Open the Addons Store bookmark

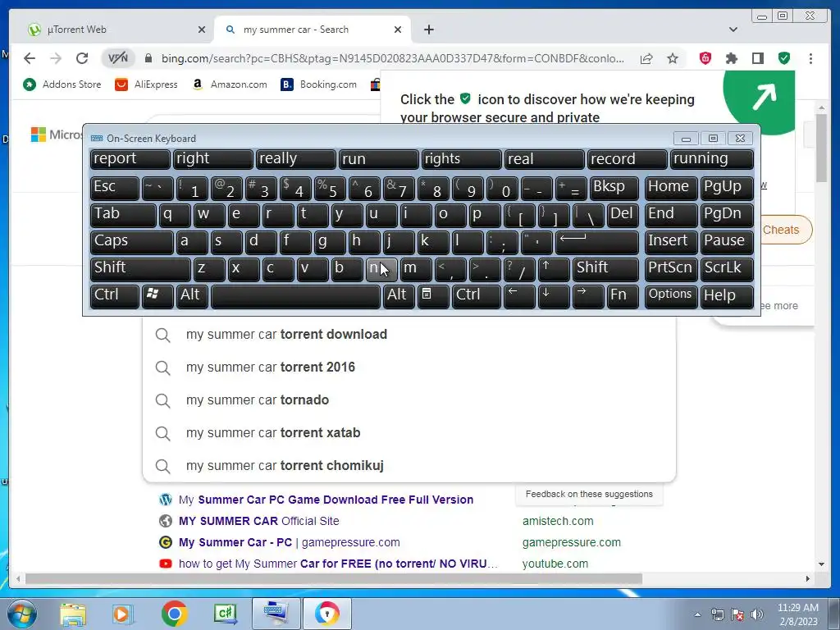click(x=62, y=84)
